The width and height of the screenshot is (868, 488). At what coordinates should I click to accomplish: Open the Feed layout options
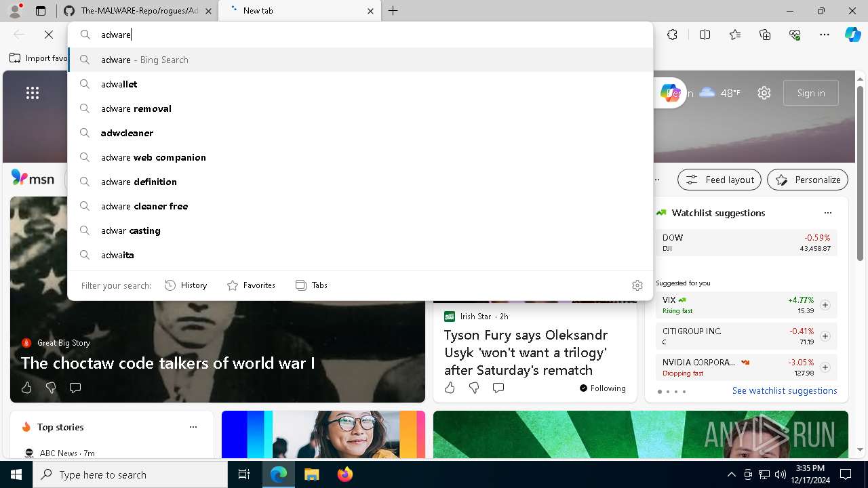coord(719,180)
